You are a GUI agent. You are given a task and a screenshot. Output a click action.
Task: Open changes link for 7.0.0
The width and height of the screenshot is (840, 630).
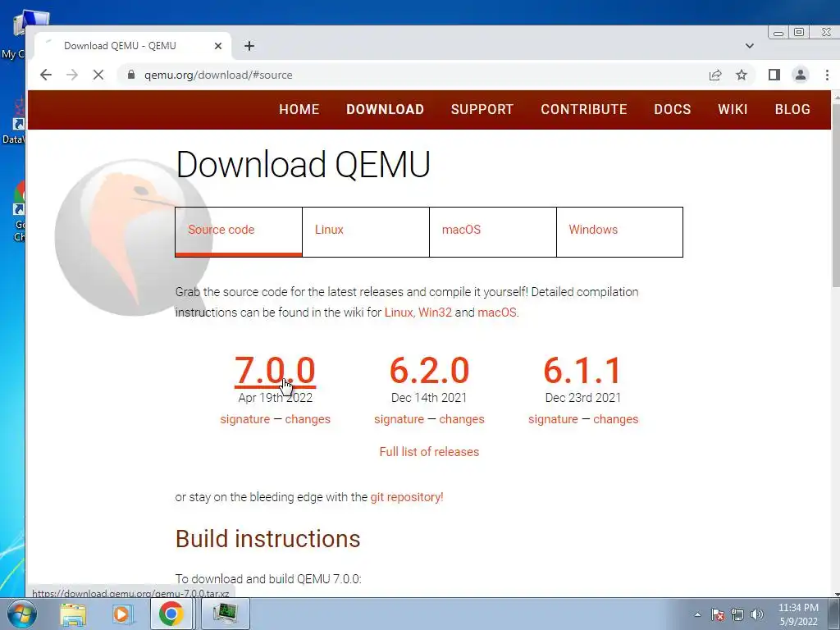(308, 419)
